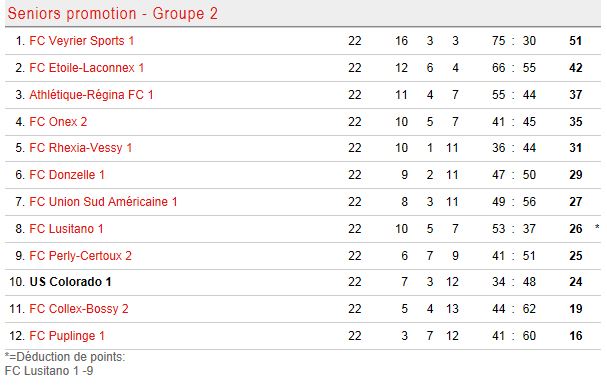The image size is (607, 390).
Task: Select the FC Onex 2 team link
Action: [58, 122]
